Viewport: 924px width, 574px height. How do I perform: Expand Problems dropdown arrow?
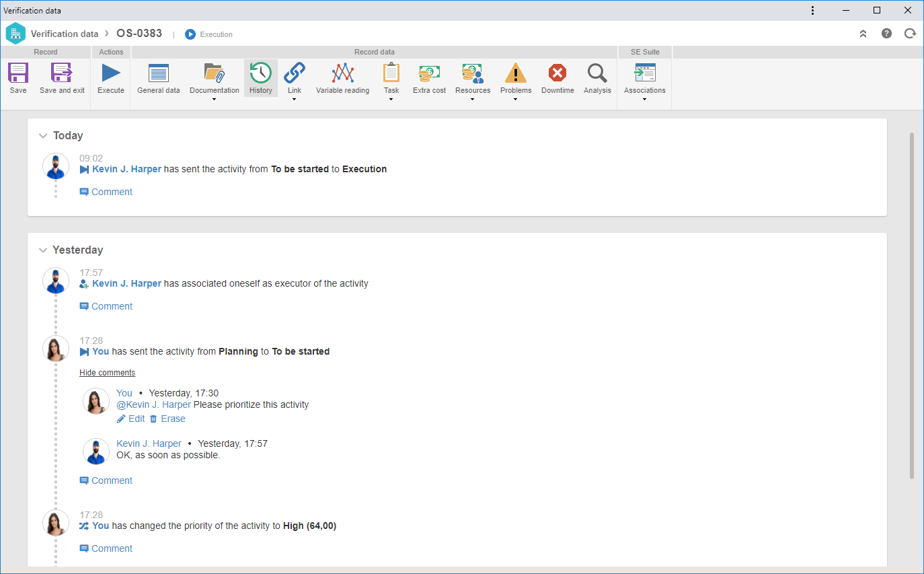[x=516, y=100]
